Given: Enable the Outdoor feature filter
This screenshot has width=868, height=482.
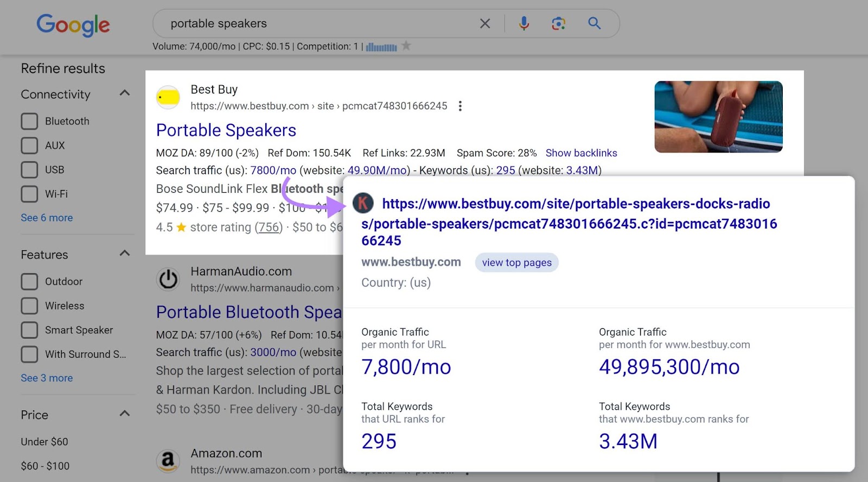Looking at the screenshot, I should 29,281.
